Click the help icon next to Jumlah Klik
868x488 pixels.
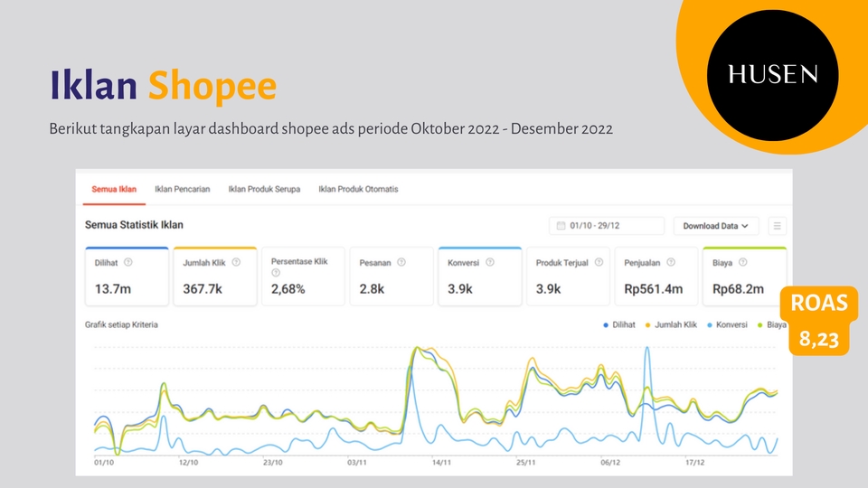coord(236,262)
